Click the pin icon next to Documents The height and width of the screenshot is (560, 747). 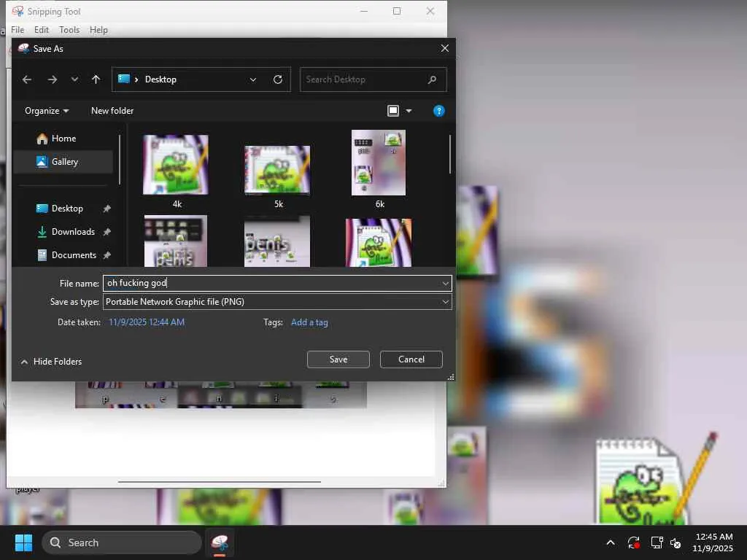click(x=107, y=255)
